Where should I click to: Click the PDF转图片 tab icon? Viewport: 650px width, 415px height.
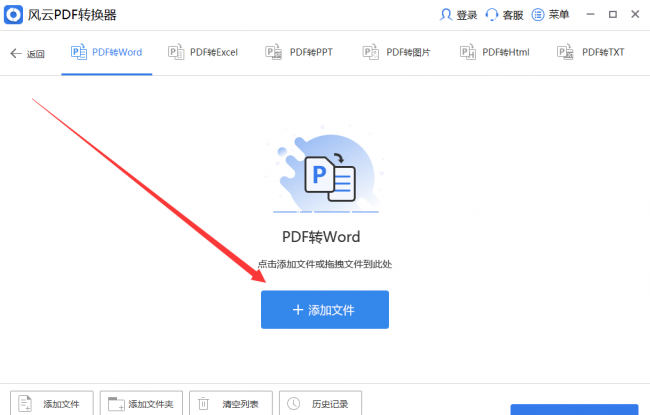(371, 52)
